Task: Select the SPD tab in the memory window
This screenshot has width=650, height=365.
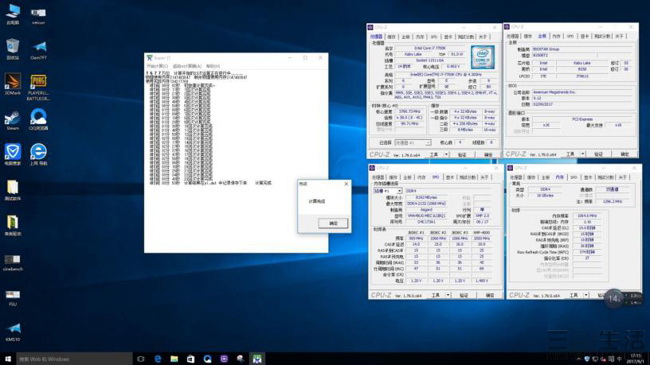Action: [x=574, y=177]
